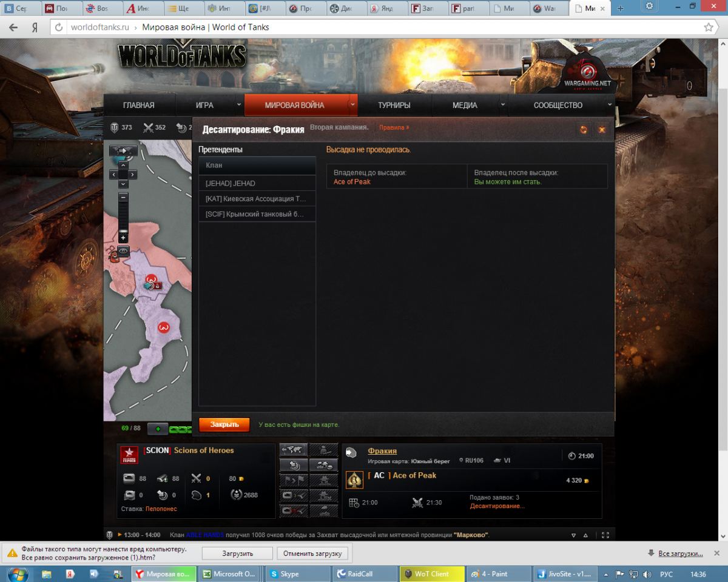
Task: Select the [SCIF] Крымский танковый row
Action: (257, 214)
